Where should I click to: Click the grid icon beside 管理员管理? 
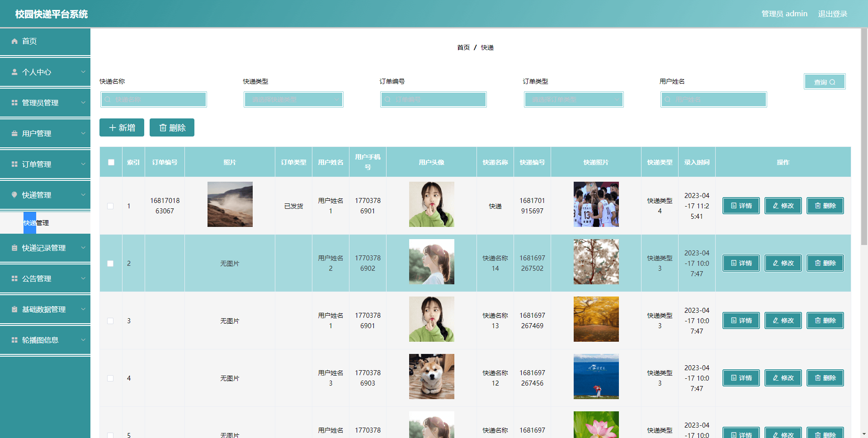[x=14, y=103]
